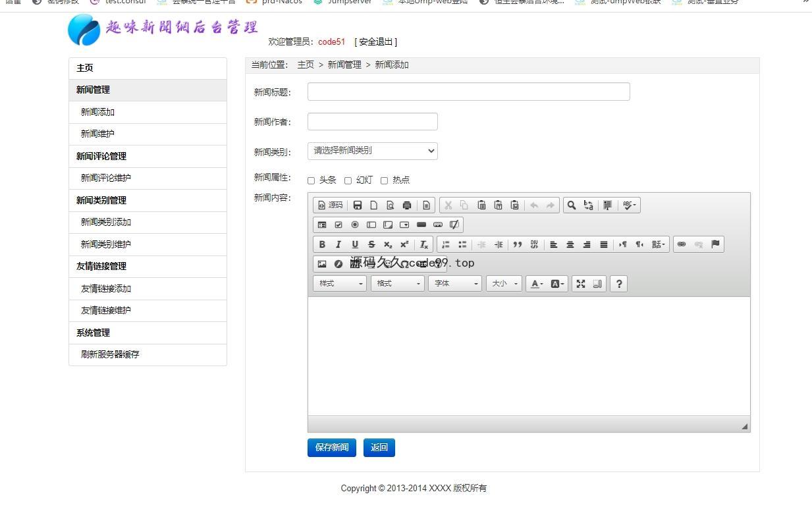This screenshot has height=511, width=812.
Task: Insert an image with the Image icon
Action: point(322,264)
